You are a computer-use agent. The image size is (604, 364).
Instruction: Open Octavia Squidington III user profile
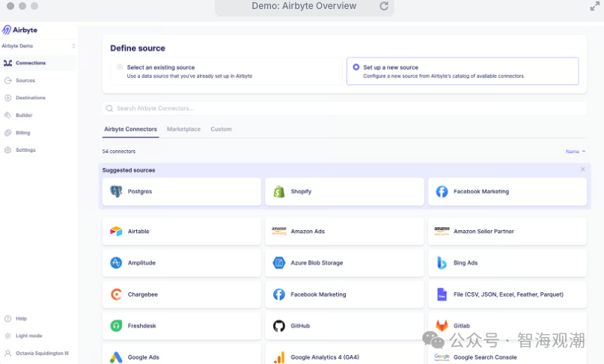[x=37, y=354]
